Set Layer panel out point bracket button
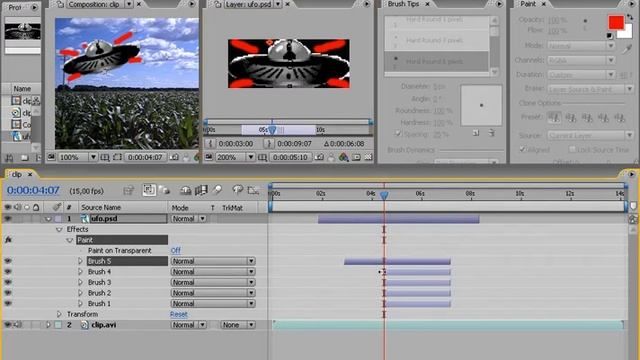The image size is (640, 360). (x=269, y=144)
